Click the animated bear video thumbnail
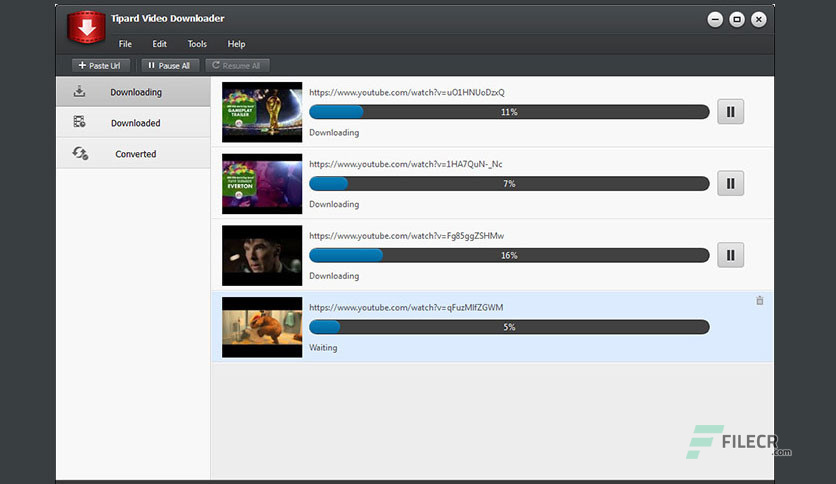The height and width of the screenshot is (484, 836). (x=262, y=327)
